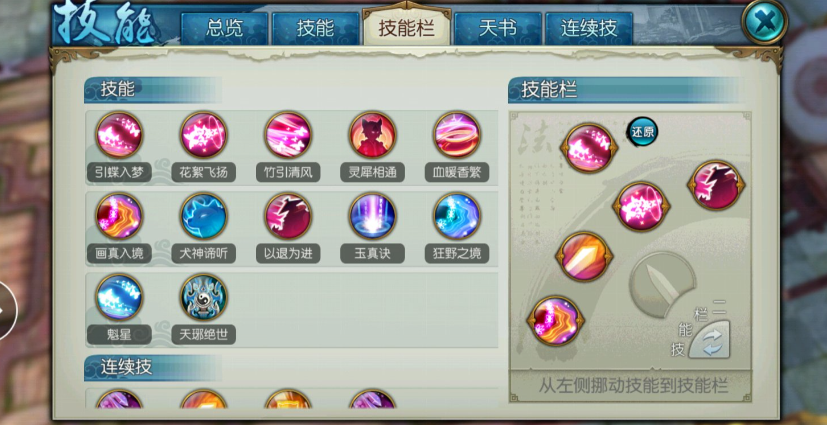Toggle skill bar two with swap arrows
The image size is (827, 425).
pyautogui.click(x=709, y=340)
